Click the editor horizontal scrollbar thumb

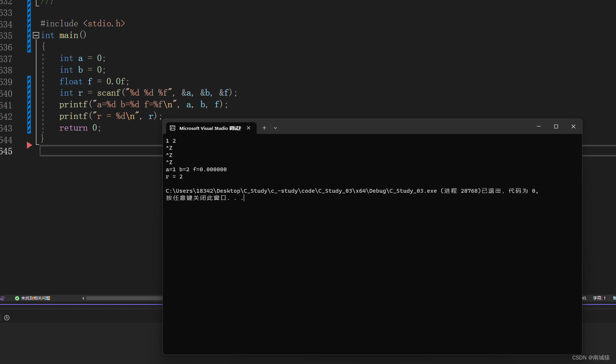pyautogui.click(x=124, y=298)
